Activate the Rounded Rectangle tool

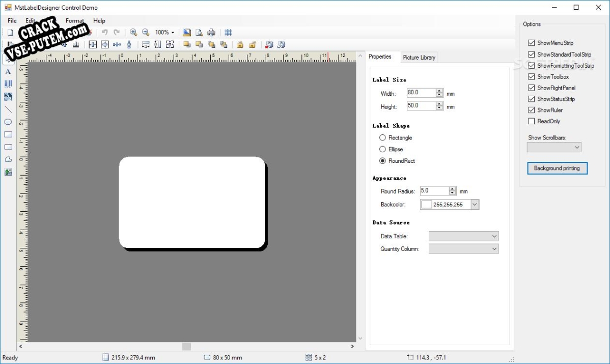[x=8, y=147]
